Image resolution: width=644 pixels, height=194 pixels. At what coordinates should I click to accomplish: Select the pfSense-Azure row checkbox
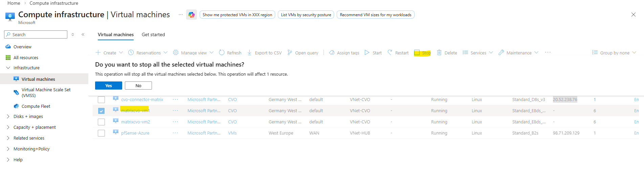point(101,133)
